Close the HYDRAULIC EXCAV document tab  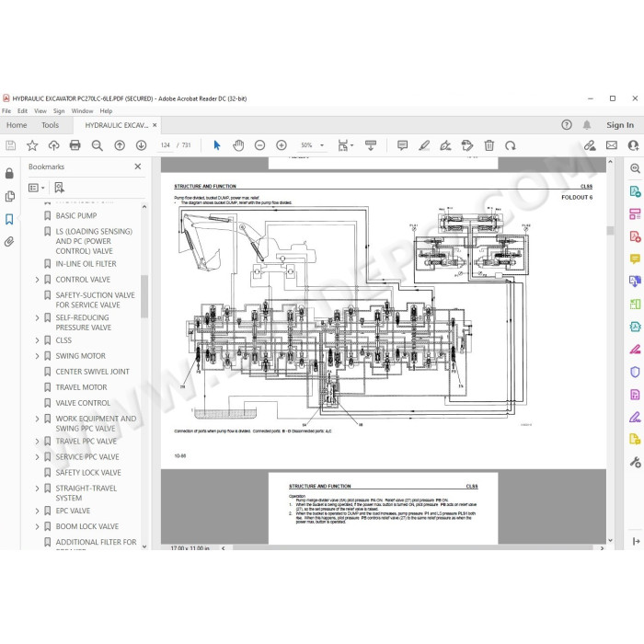pyautogui.click(x=155, y=125)
